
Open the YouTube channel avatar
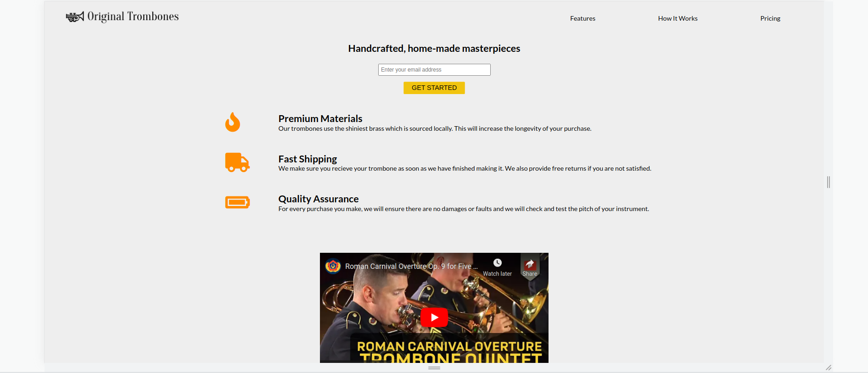[333, 266]
